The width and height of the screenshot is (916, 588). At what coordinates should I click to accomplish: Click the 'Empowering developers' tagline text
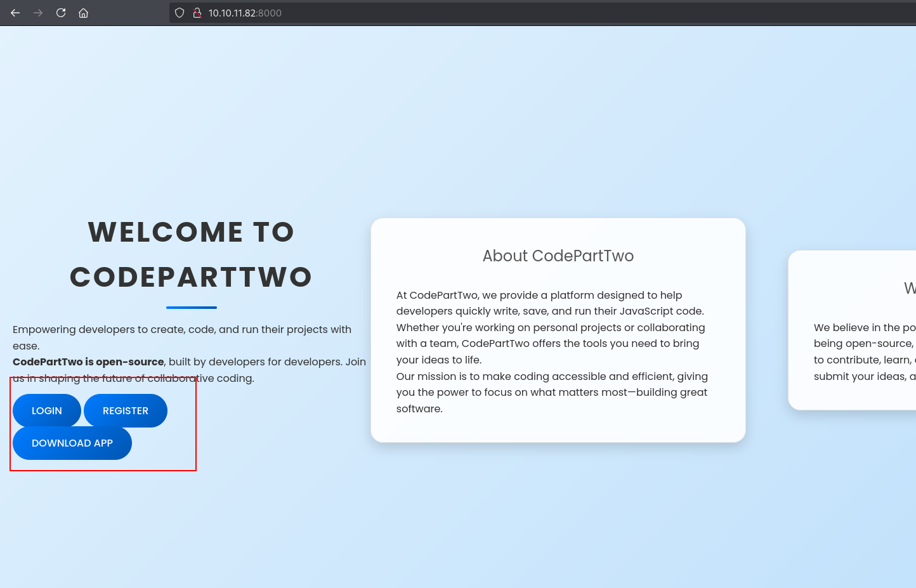(181, 330)
